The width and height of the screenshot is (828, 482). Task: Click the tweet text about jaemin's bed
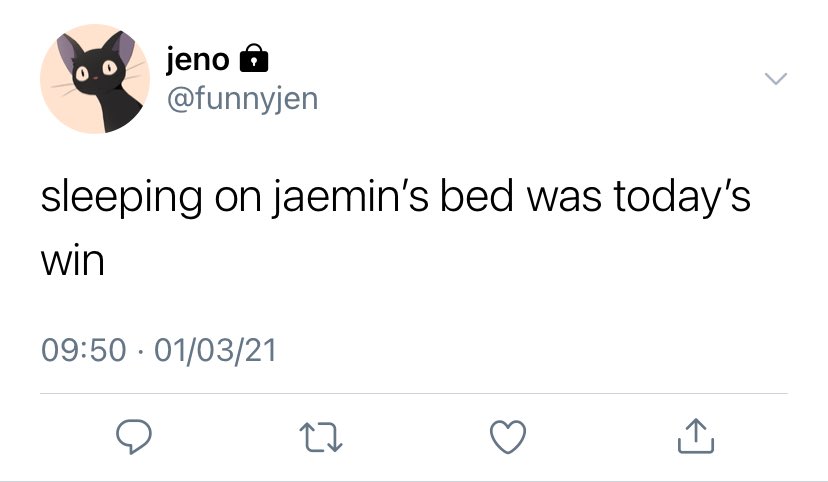[396, 228]
